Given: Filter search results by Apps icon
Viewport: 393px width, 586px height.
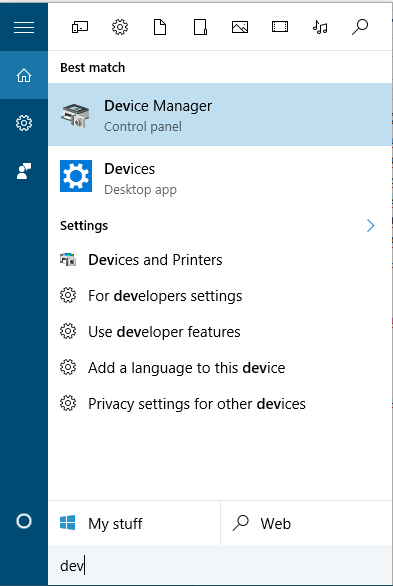Looking at the screenshot, I should (80, 27).
